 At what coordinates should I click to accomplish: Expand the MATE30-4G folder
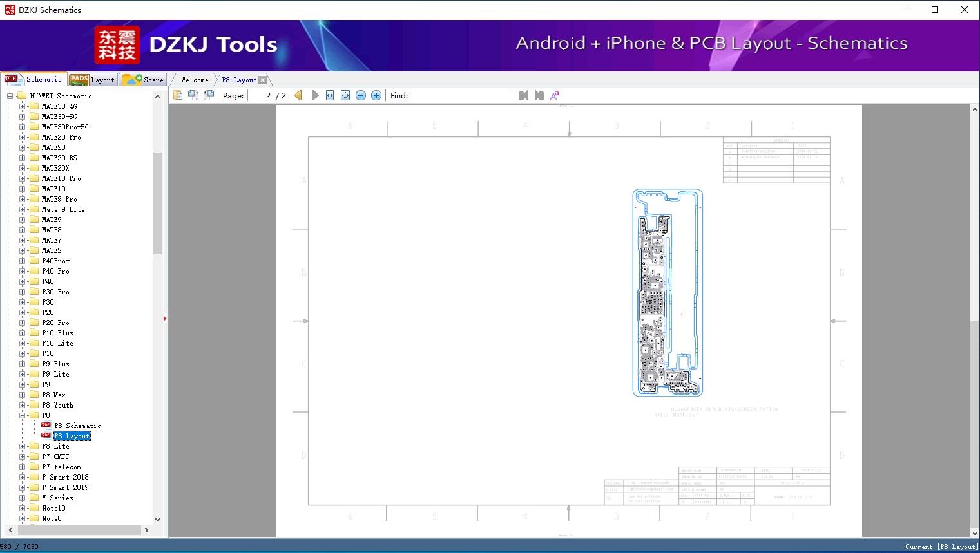[x=22, y=106]
